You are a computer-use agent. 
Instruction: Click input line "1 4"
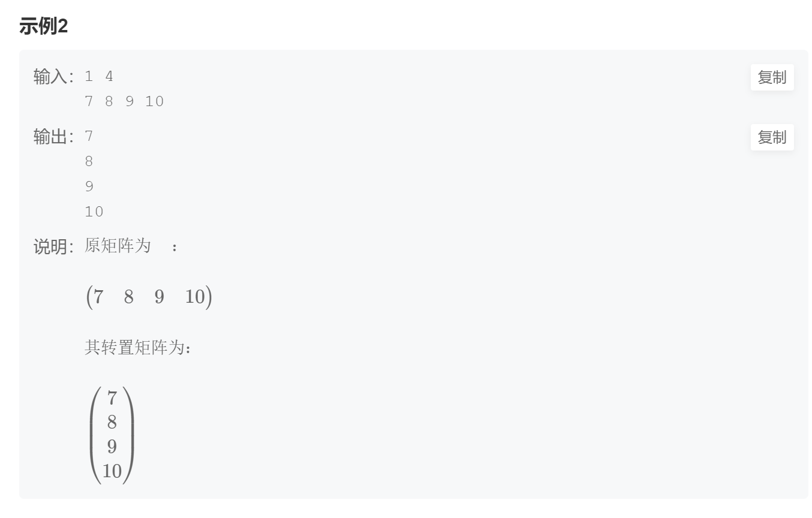tap(99, 77)
